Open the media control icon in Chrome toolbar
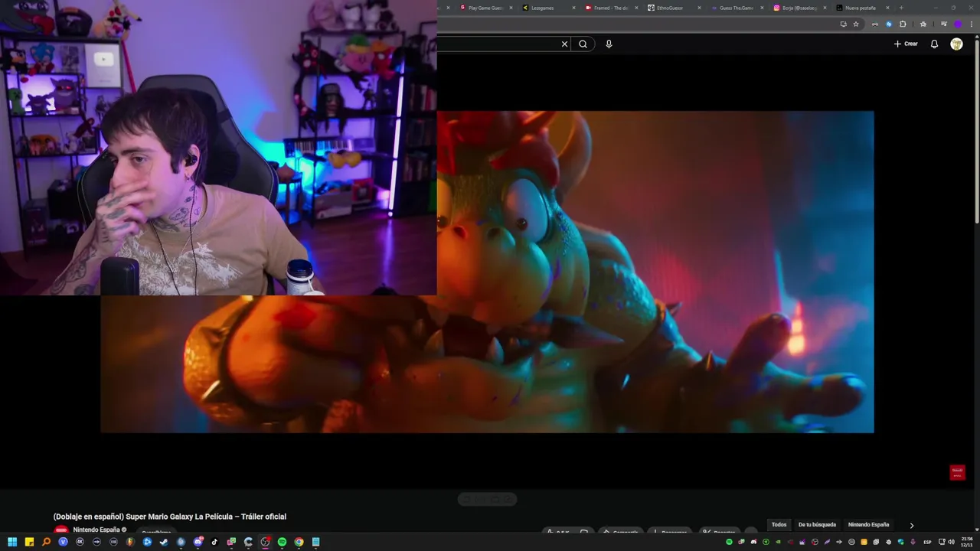The width and height of the screenshot is (980, 551). (944, 24)
